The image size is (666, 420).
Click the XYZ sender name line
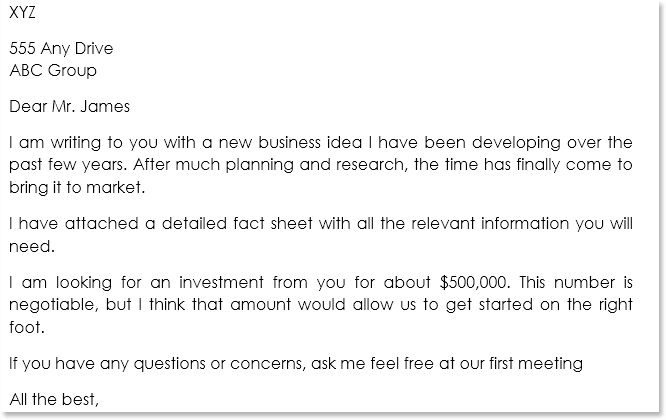point(22,12)
